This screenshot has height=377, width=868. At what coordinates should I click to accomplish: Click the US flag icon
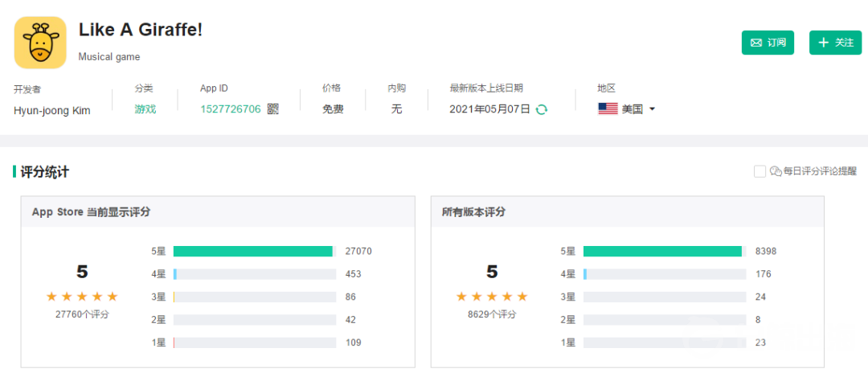coord(608,109)
